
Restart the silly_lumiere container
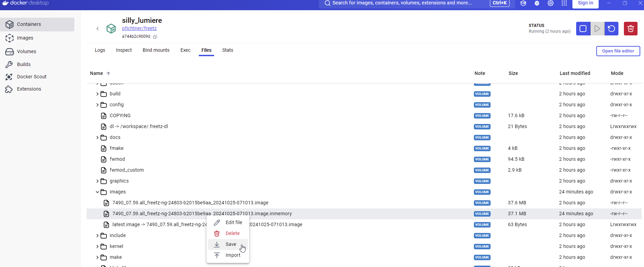click(611, 29)
